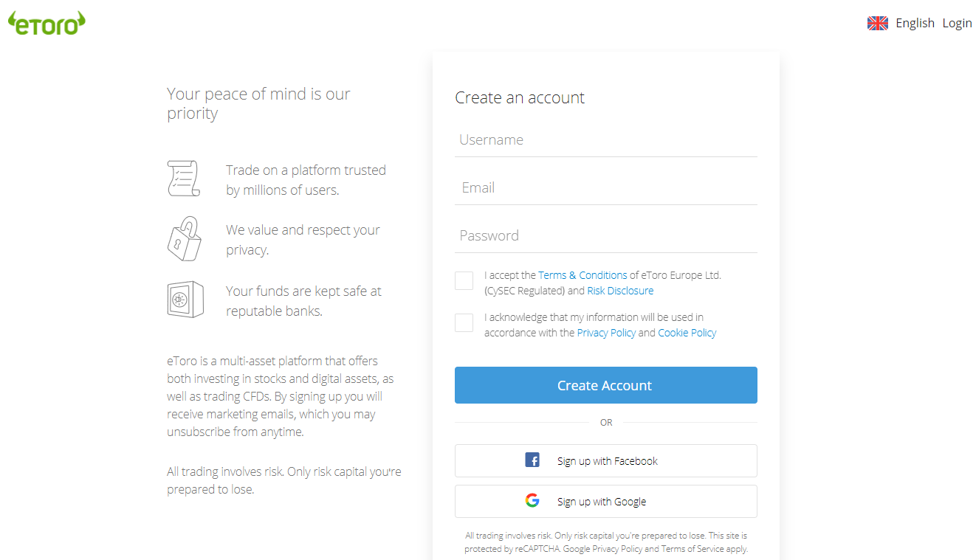View the Cookie Policy link

click(687, 333)
